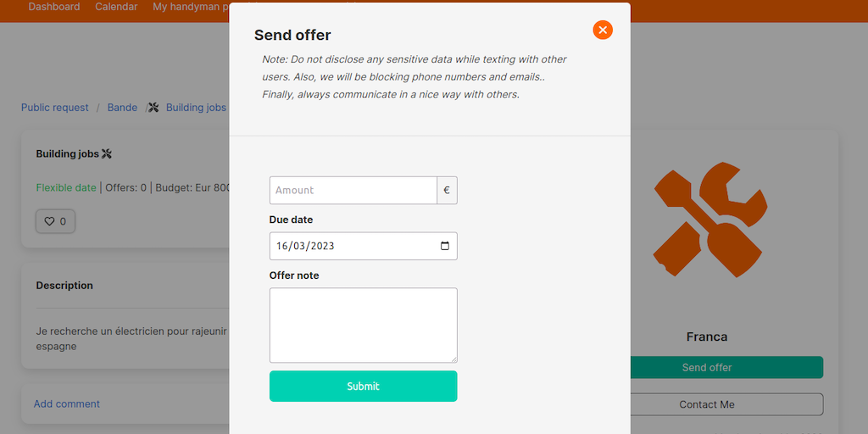Open the Dashboard menu item
Screen dimensions: 868x434
(54, 7)
